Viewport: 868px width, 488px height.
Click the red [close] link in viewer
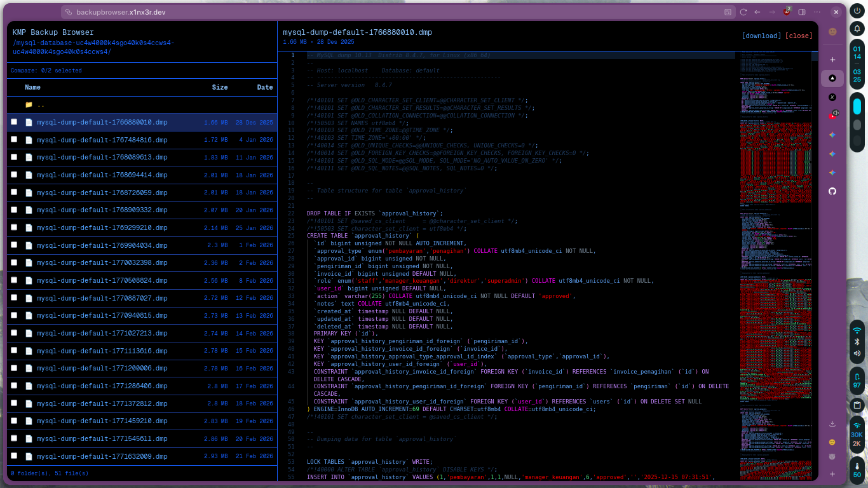[799, 36]
